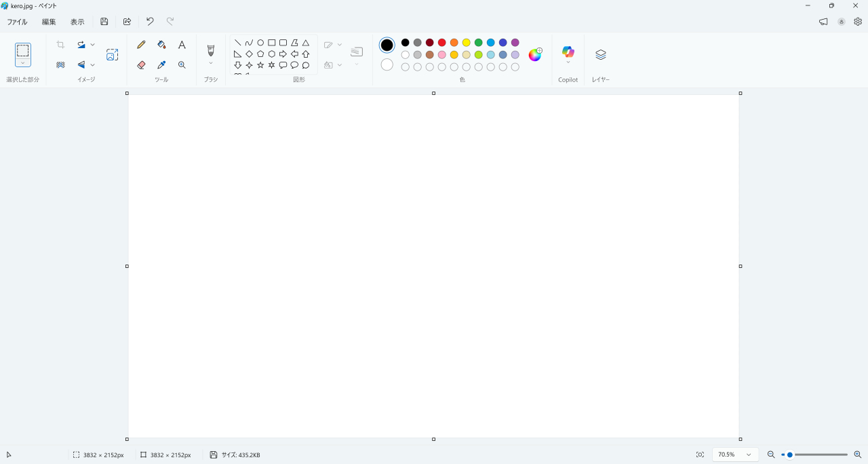Expand the Brushes dropdown
The height and width of the screenshot is (464, 868).
coord(211,63)
